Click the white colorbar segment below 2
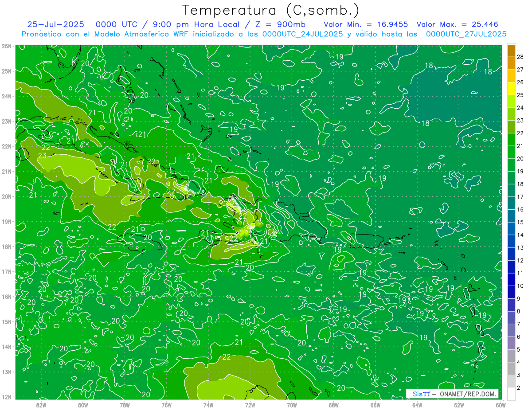Screen dimensions: 532x411 coord(511,394)
